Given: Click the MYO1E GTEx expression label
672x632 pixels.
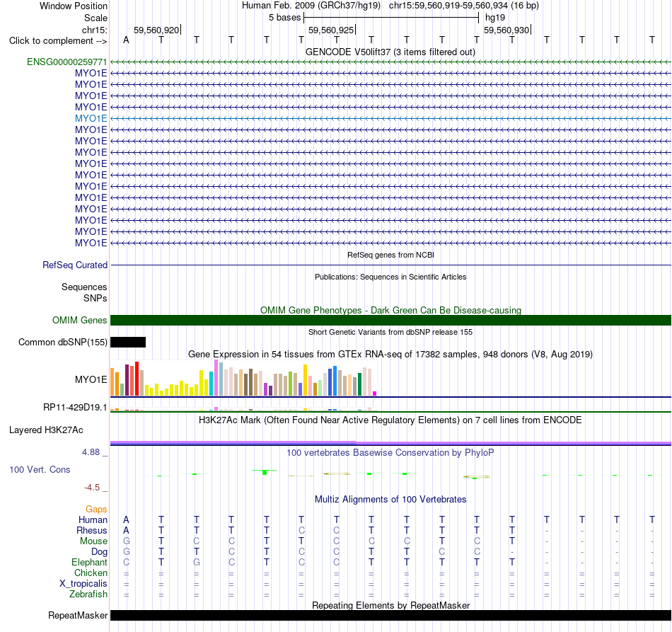Looking at the screenshot, I should pos(91,379).
